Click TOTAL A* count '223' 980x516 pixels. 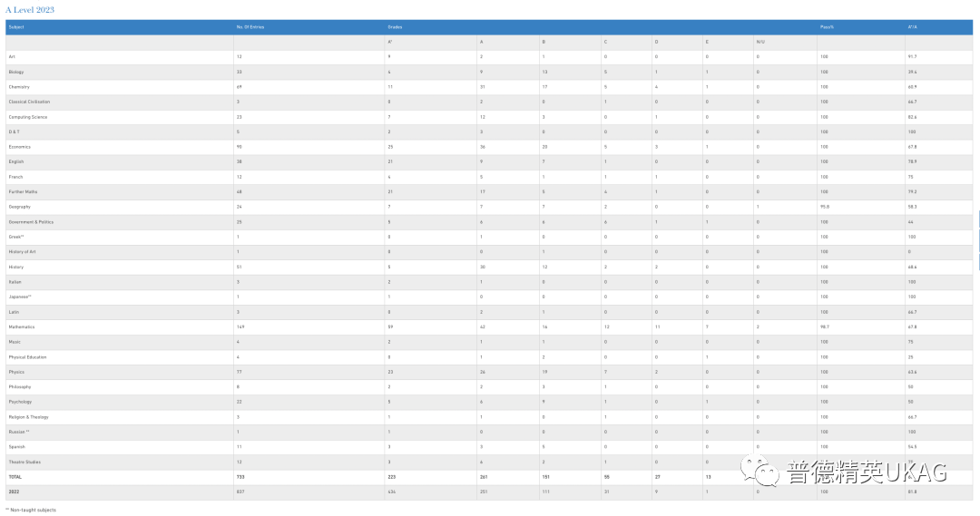click(392, 477)
